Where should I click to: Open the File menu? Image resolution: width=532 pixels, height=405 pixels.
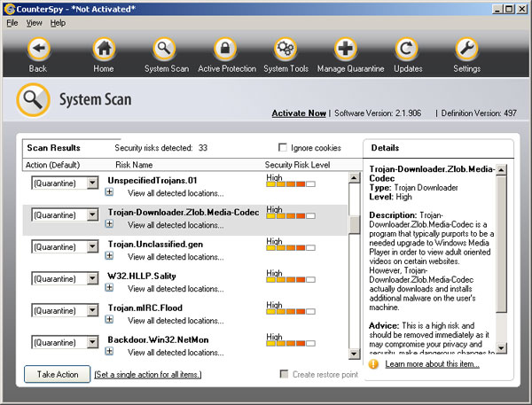(12, 23)
